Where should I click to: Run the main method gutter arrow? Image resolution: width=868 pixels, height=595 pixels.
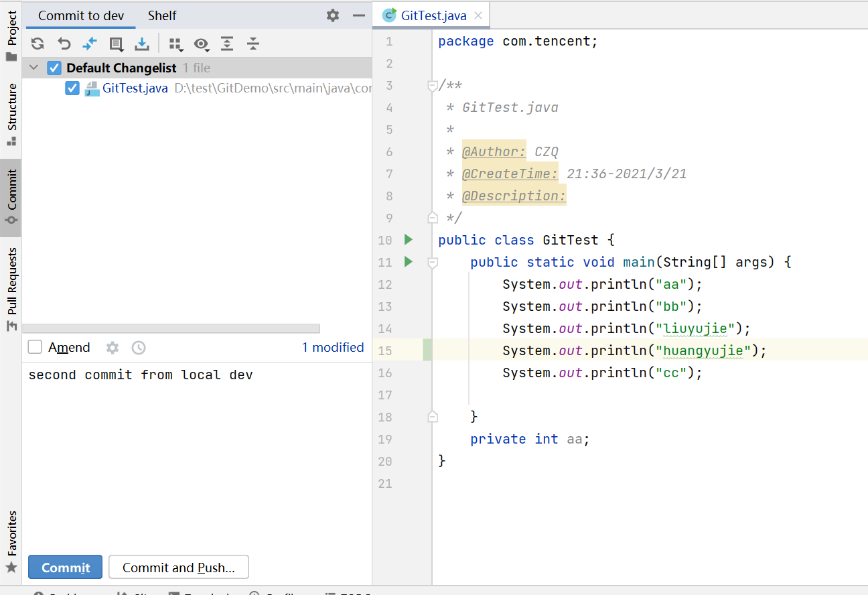tap(409, 262)
